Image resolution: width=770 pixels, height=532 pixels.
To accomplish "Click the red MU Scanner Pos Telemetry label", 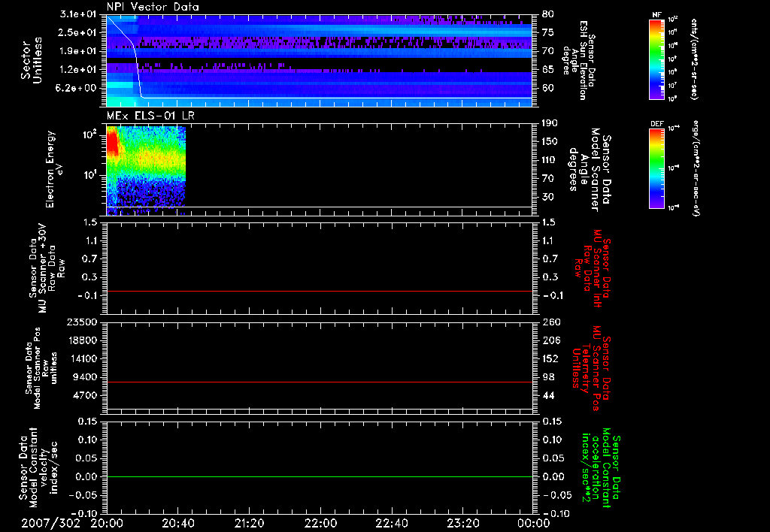I will click(x=591, y=368).
